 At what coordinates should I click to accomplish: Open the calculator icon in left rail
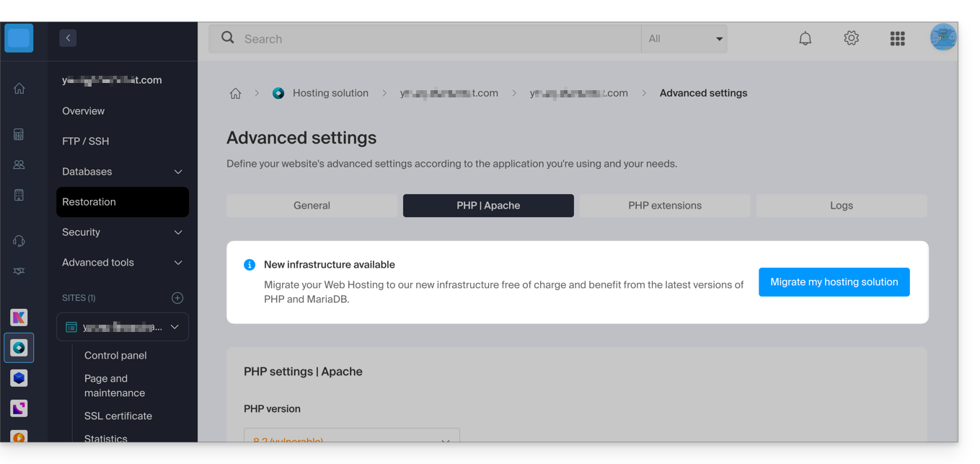(19, 134)
